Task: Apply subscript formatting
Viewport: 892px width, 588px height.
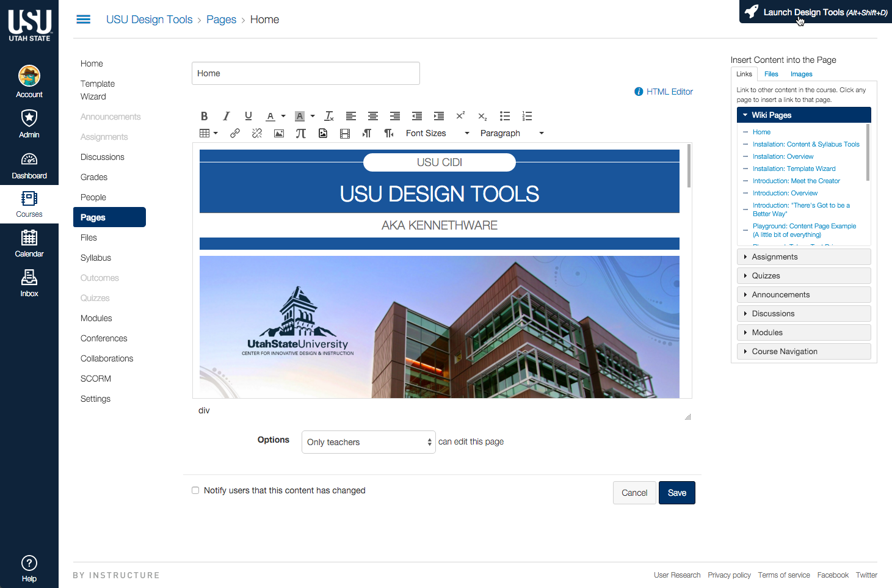Action: pyautogui.click(x=483, y=116)
